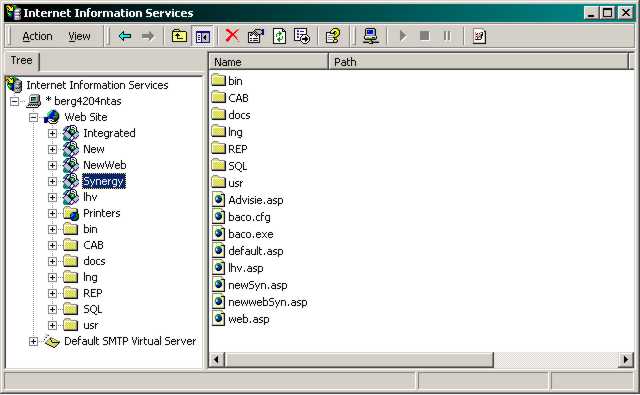Select Internet Information Services root node
This screenshot has width=640, height=395.
pyautogui.click(x=97, y=85)
